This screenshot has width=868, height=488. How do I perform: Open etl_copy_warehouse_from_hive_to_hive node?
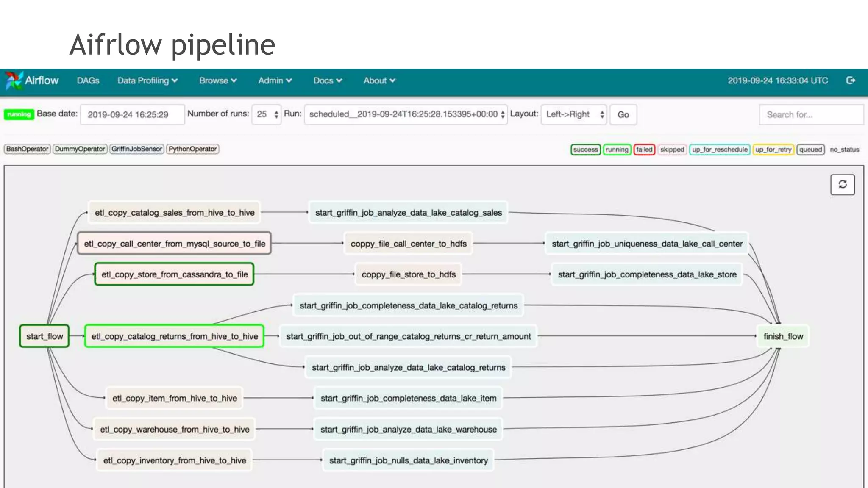pos(175,429)
